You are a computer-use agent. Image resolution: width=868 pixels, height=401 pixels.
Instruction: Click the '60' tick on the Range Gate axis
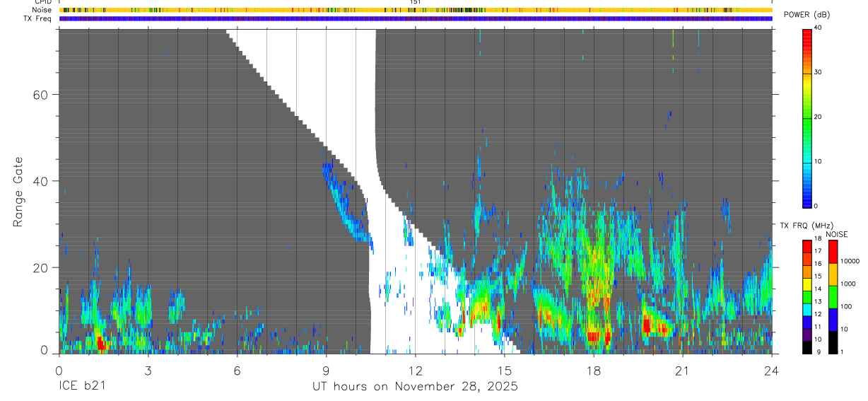click(x=41, y=95)
